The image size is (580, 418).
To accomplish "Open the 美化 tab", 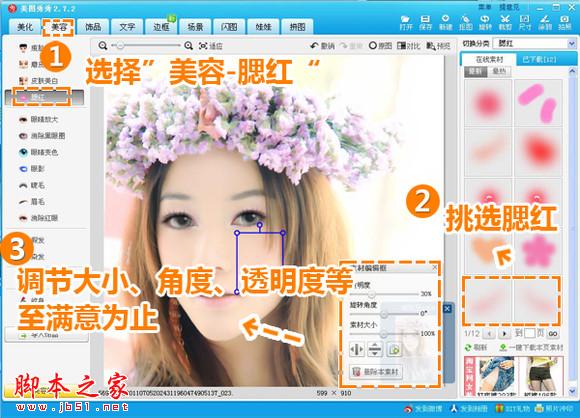I will [25, 27].
